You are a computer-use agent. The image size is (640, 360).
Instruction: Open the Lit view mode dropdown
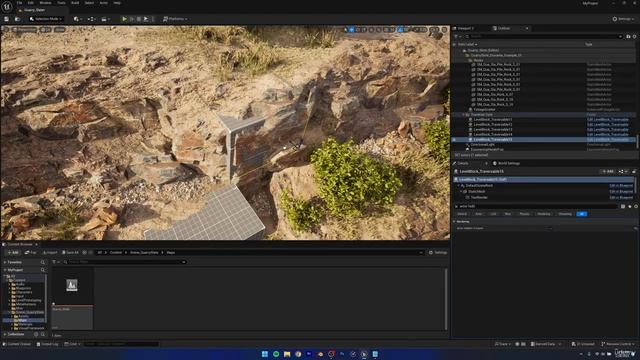coord(46,29)
